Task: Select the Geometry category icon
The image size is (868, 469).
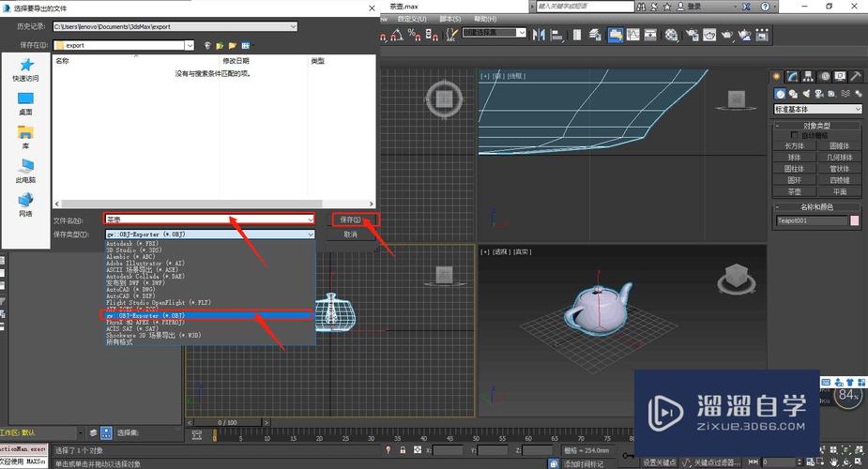Action: [x=780, y=94]
